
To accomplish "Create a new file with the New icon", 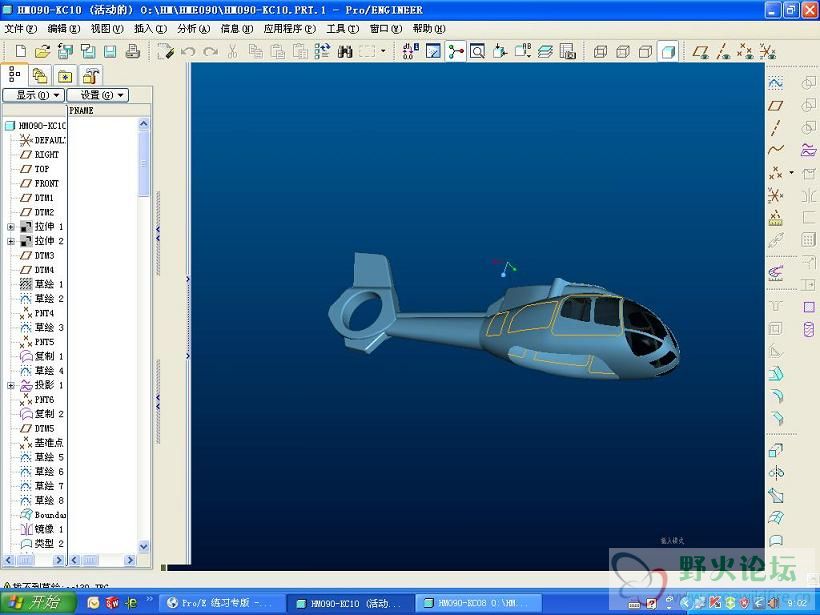I will (x=20, y=51).
